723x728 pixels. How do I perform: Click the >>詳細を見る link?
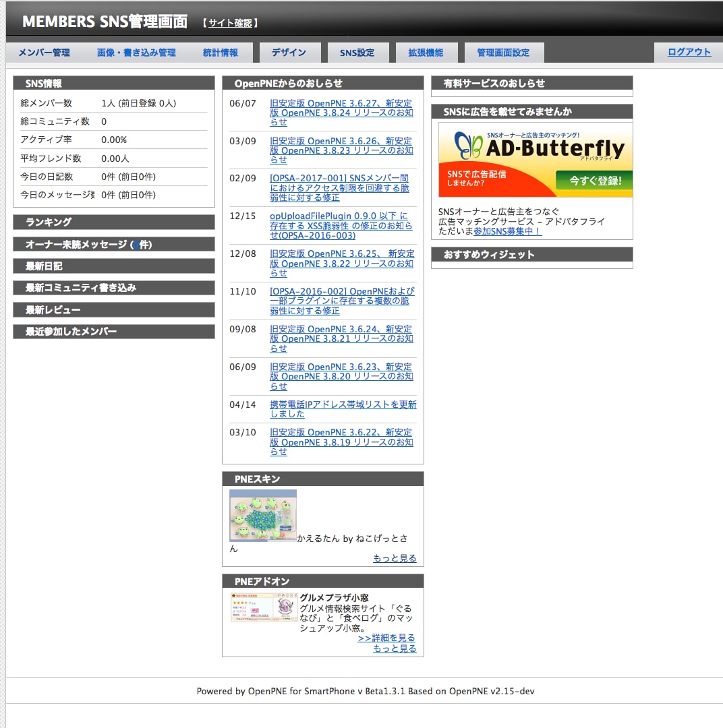386,638
